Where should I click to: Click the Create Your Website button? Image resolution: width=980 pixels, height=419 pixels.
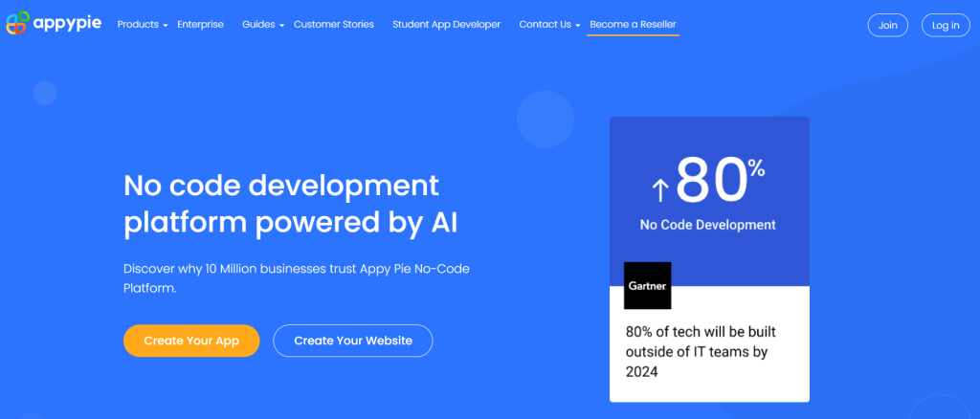pyautogui.click(x=353, y=341)
